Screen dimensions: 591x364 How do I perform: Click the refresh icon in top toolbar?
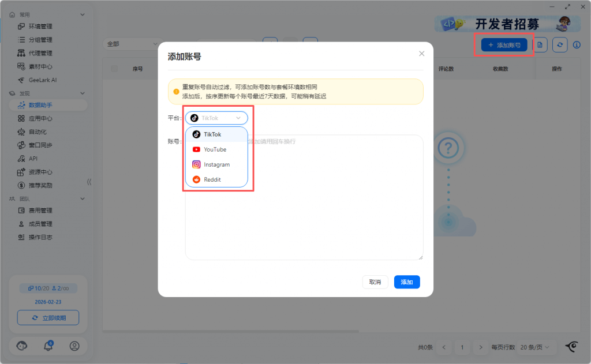pyautogui.click(x=559, y=45)
